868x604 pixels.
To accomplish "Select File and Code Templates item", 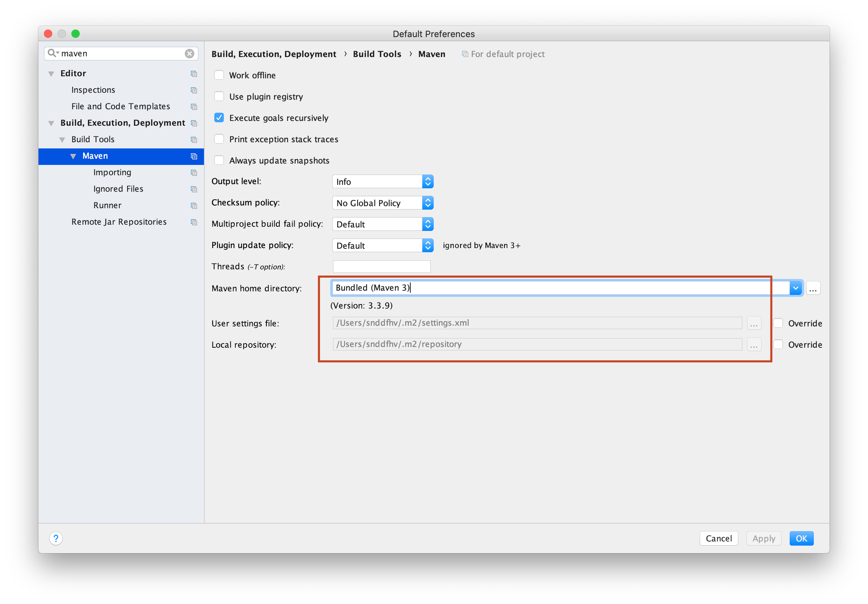I will pyautogui.click(x=121, y=106).
